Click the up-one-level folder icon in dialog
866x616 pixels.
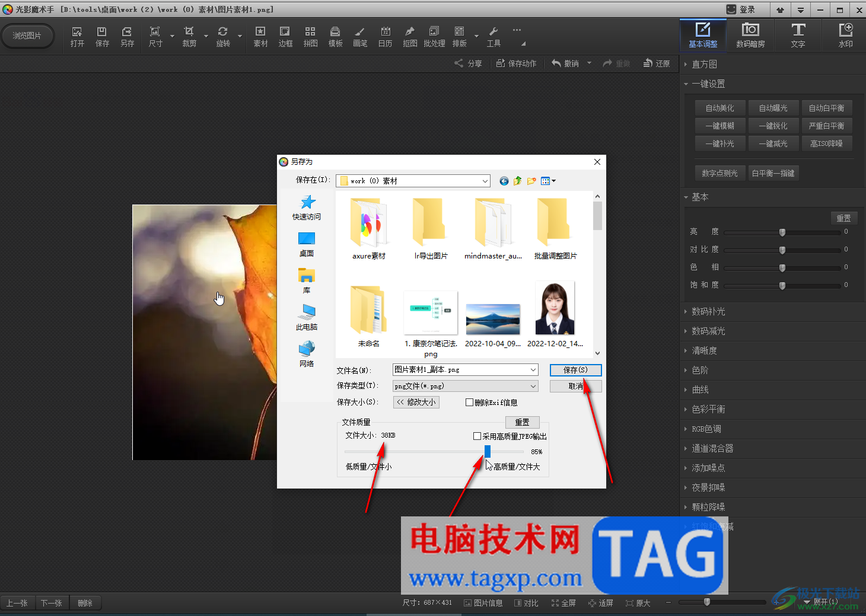pos(517,181)
